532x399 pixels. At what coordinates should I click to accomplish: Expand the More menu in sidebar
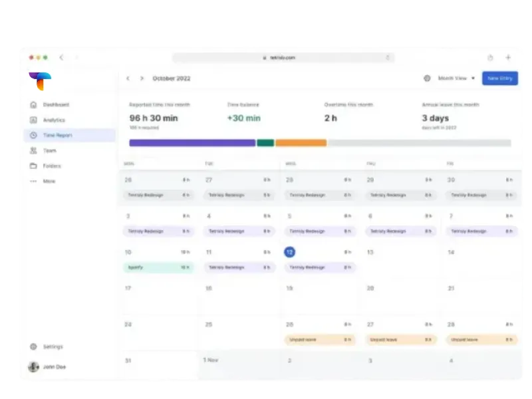33,182
